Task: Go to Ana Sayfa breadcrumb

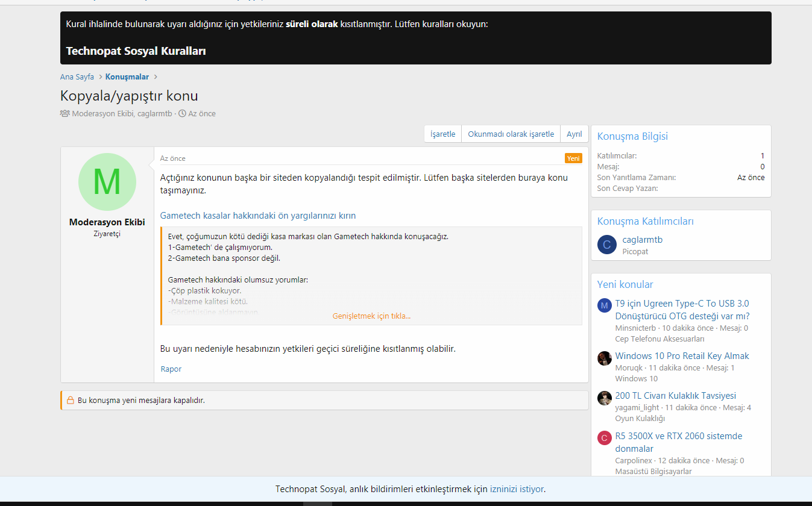Action: click(77, 77)
